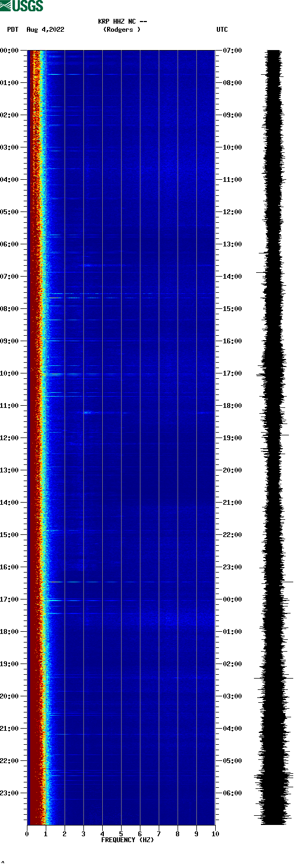Click the (Rodgers ) station label
The image size is (297, 868).
[x=122, y=30]
